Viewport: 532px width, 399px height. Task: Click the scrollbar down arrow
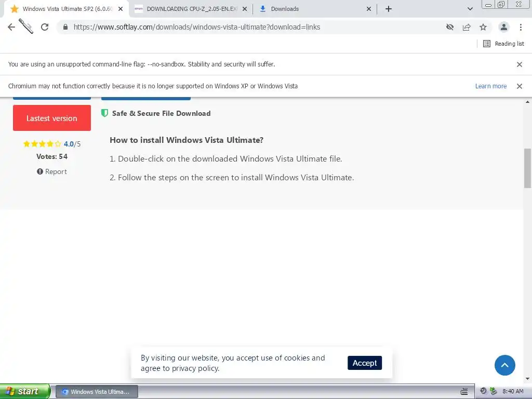click(x=527, y=379)
